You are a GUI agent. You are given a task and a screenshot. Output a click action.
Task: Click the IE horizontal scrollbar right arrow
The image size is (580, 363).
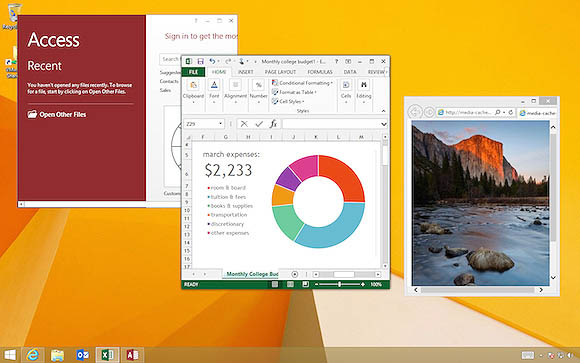pos(541,290)
